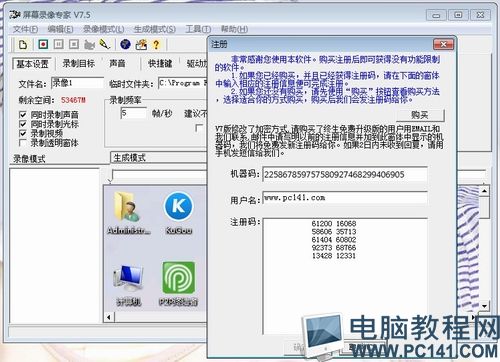
Task: Click the pause recording toolbar icon
Action: pos(59,44)
